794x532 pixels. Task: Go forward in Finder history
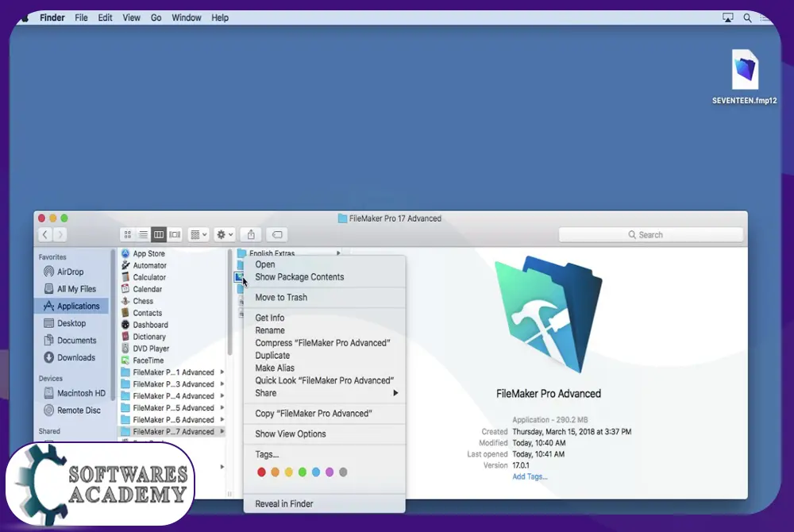pos(60,235)
